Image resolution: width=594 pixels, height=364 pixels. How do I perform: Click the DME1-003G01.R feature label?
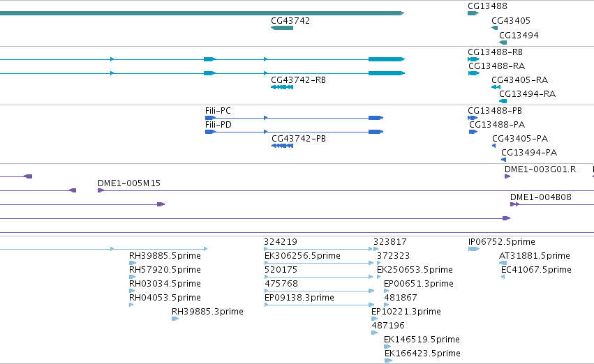click(540, 169)
